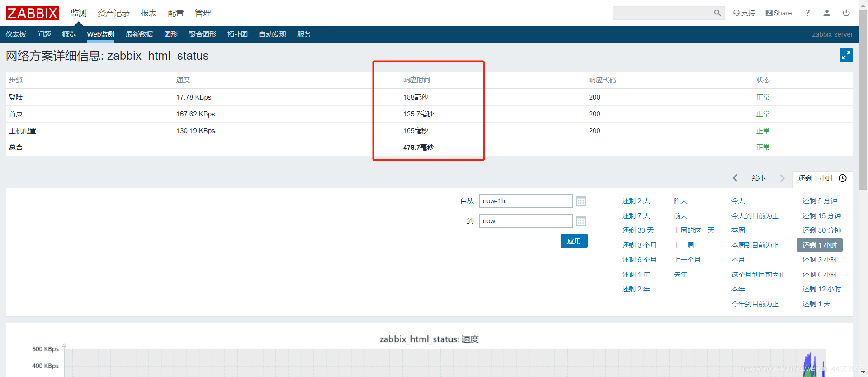Select 还剩 6 个月 time range
Viewport: 868px width, 377px height.
point(639,260)
